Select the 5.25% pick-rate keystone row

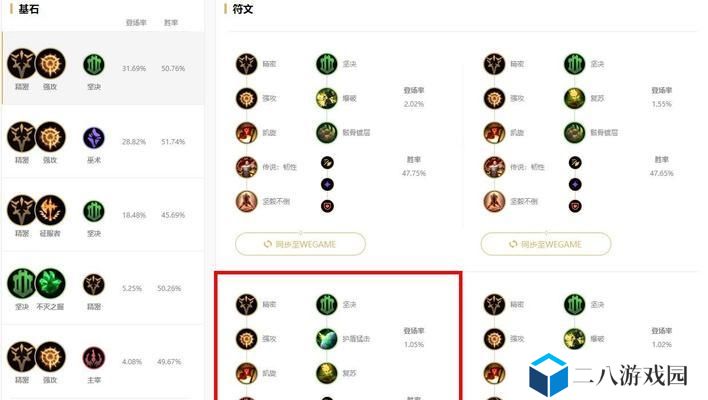coord(103,288)
